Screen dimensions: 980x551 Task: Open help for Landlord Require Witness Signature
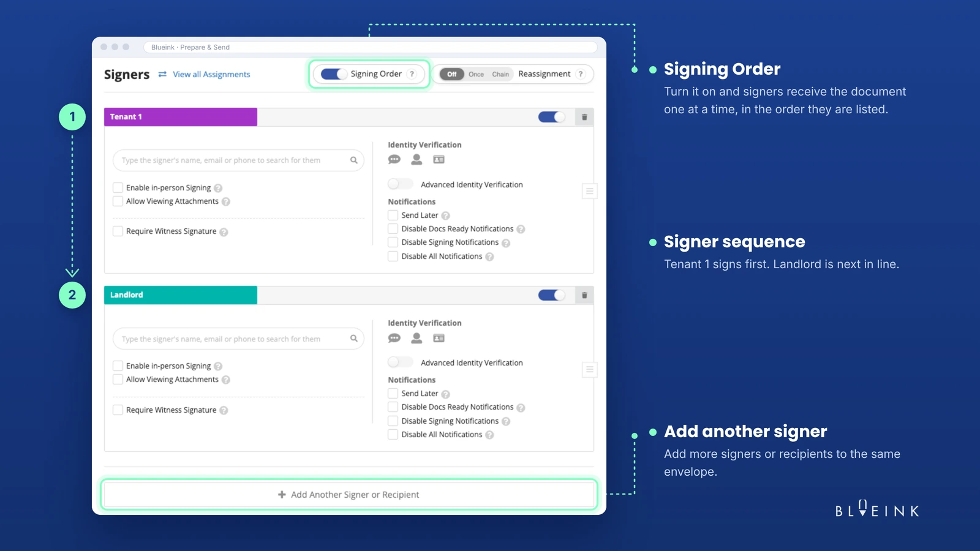click(x=224, y=410)
